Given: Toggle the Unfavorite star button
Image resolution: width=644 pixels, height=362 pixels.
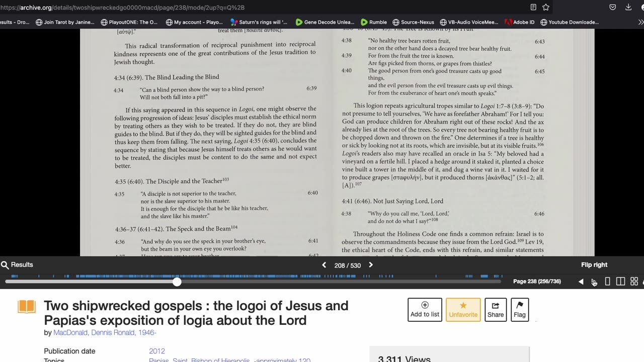Looking at the screenshot, I should point(463,310).
